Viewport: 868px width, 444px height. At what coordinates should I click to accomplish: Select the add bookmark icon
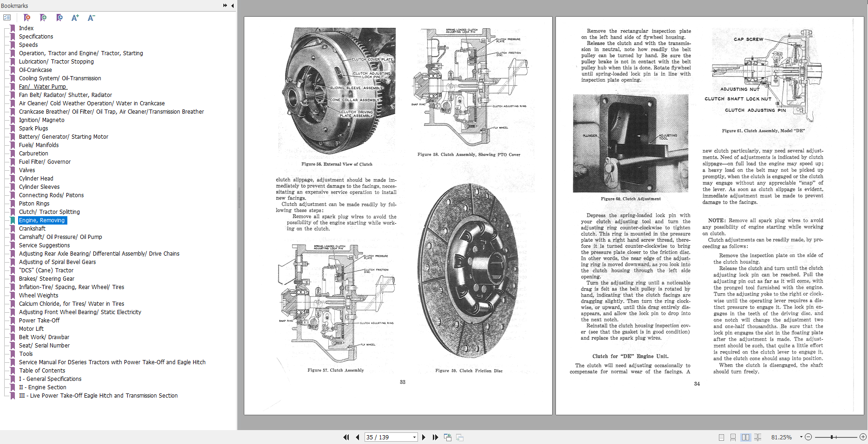43,17
